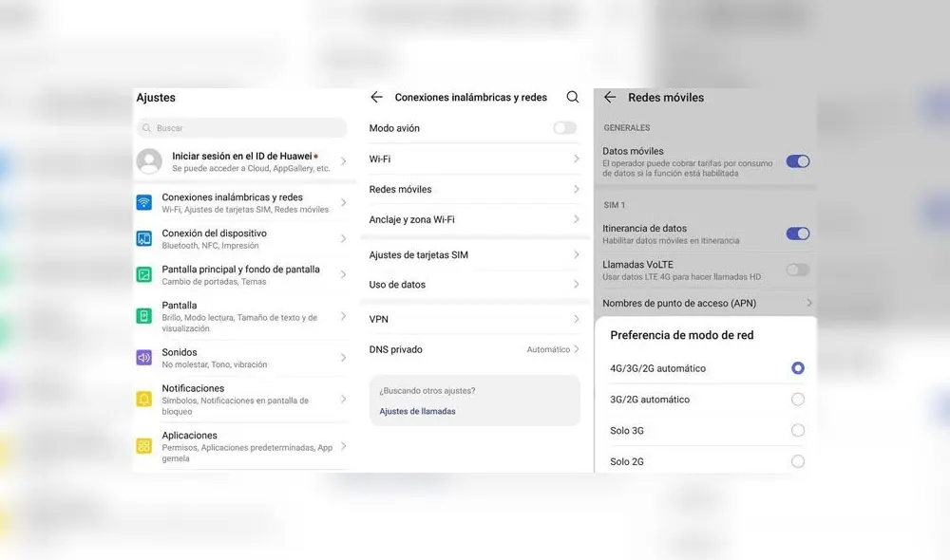Open search with the magnifier icon in Redes móviles
The image size is (950, 560).
point(573,97)
